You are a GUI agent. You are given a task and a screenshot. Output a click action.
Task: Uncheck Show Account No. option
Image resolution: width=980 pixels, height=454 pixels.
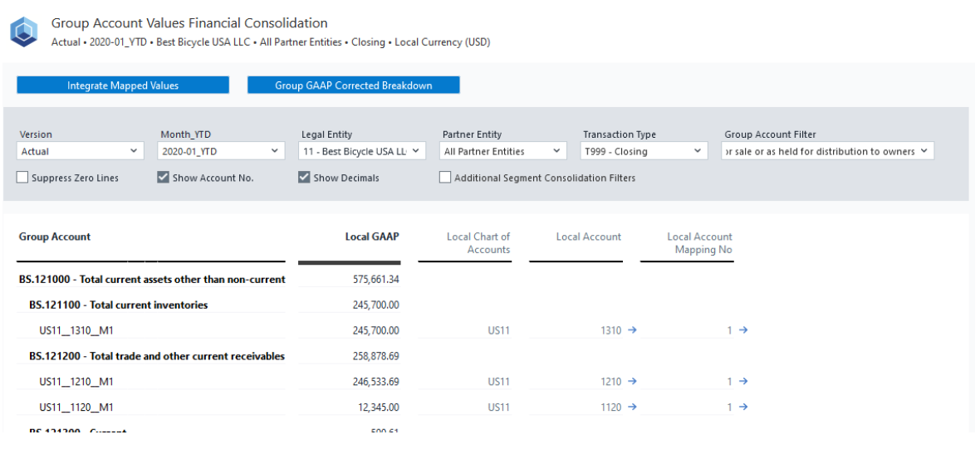point(164,178)
